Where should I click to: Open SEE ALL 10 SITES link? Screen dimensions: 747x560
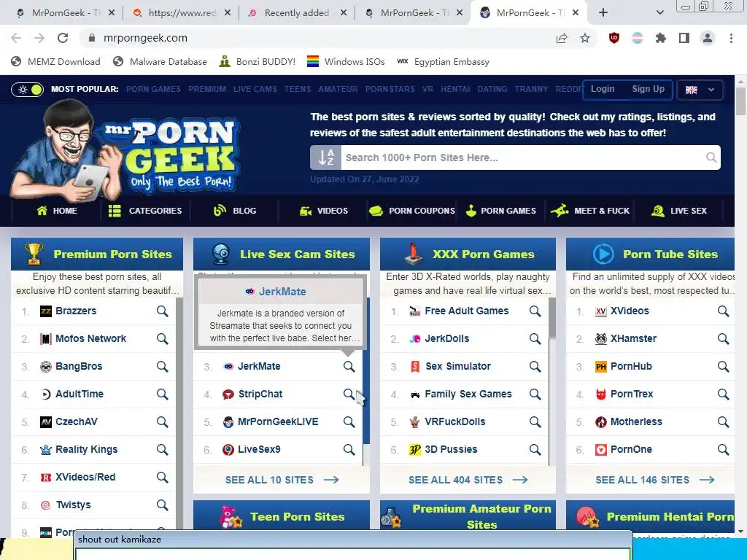[x=282, y=480]
